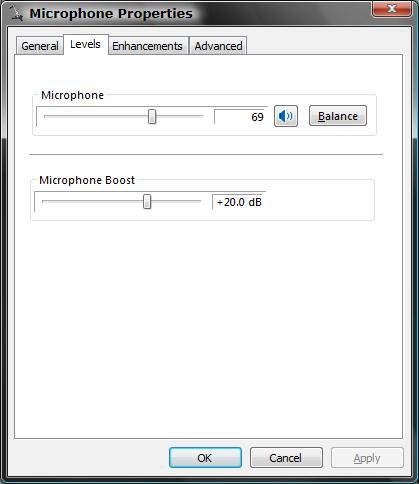Screen dimensions: 419x484
Task: Click Microphone slider track right of the thumb
Action: pyautogui.click(x=180, y=116)
